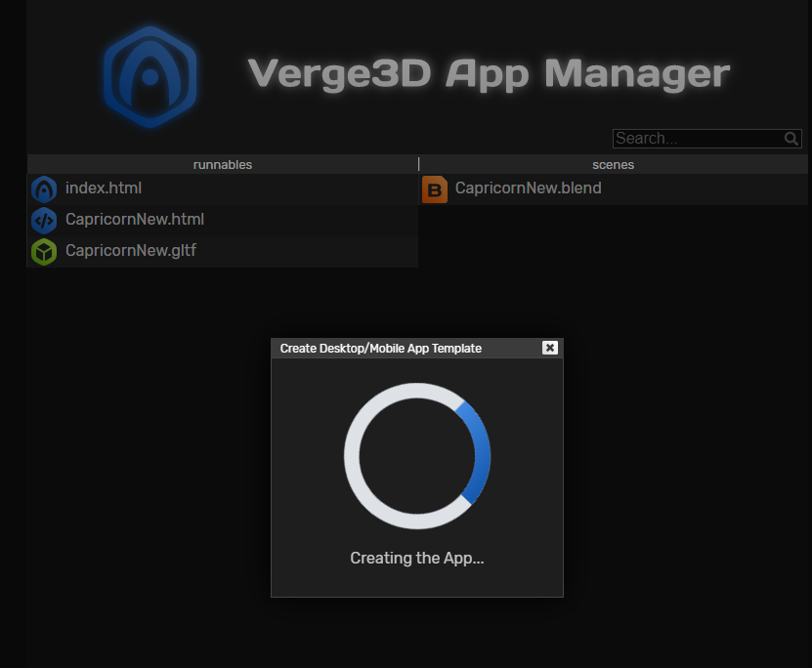Click the index.html Verge3D icon
Image resolution: width=812 pixels, height=668 pixels.
pos(44,188)
